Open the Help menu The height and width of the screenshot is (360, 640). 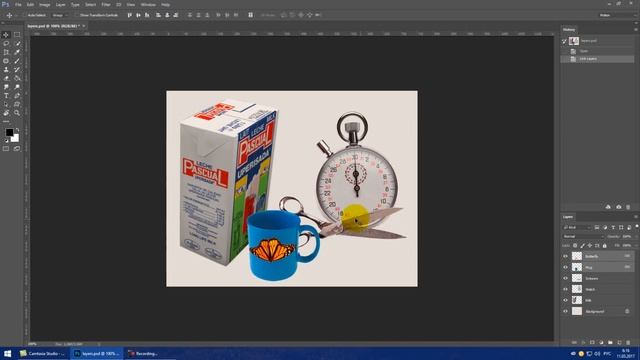(x=165, y=4)
